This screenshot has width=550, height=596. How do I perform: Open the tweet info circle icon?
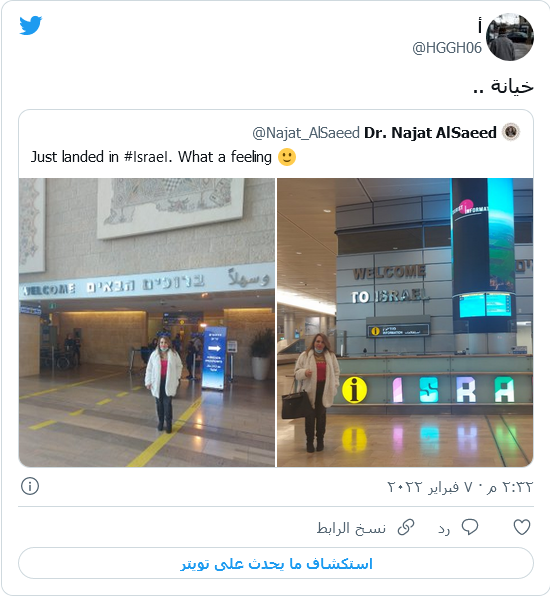[30, 486]
